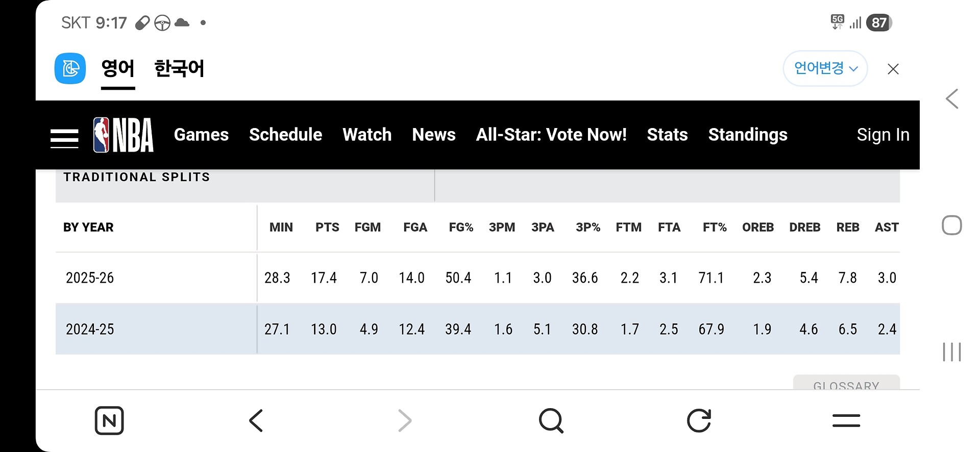Open the All-Star: Vote Now! link
This screenshot has height=452, width=980.
click(x=551, y=135)
